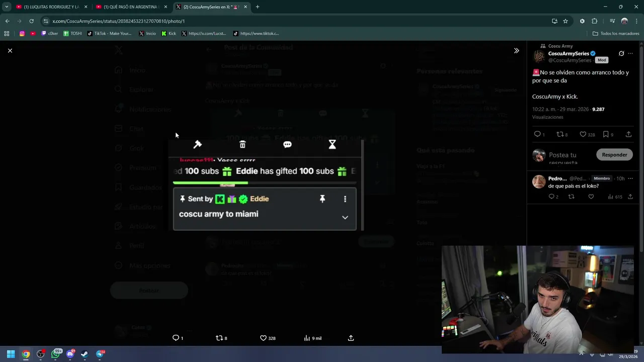Open a new browser tab
This screenshot has height=362, width=644.
click(258, 7)
